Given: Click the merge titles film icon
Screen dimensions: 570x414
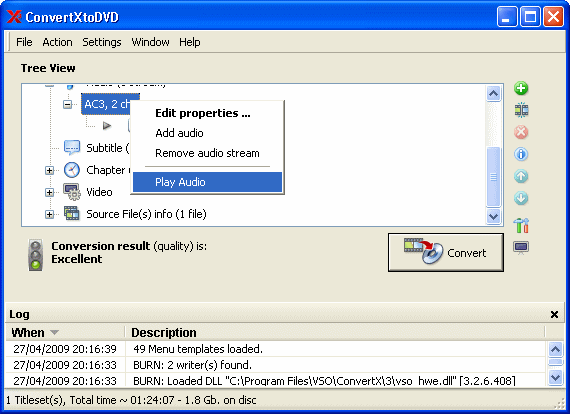Looking at the screenshot, I should [521, 110].
